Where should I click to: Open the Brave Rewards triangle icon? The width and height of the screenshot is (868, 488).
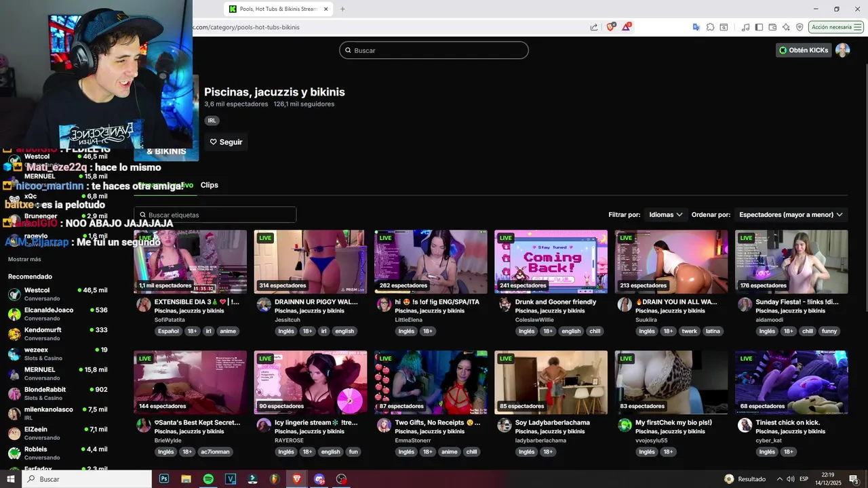627,27
